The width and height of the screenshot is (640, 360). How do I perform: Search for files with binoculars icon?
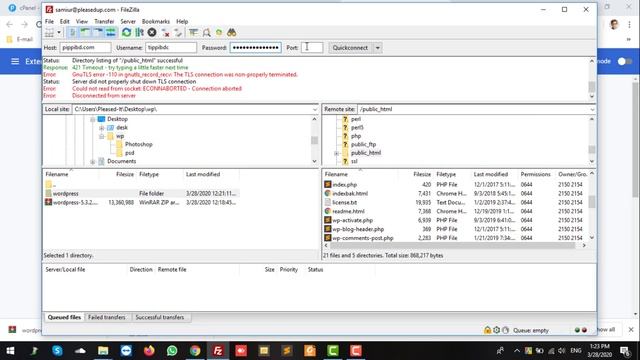232,33
